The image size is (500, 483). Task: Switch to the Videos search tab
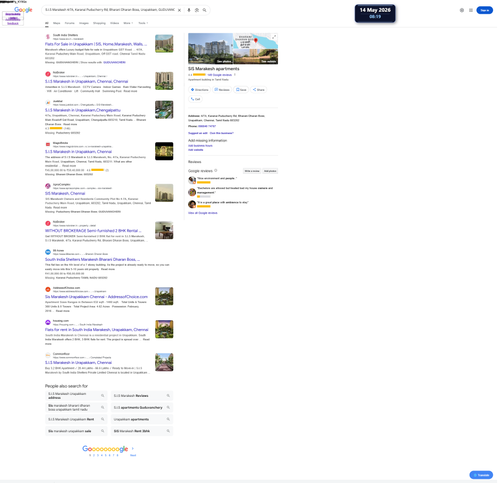pos(114,23)
